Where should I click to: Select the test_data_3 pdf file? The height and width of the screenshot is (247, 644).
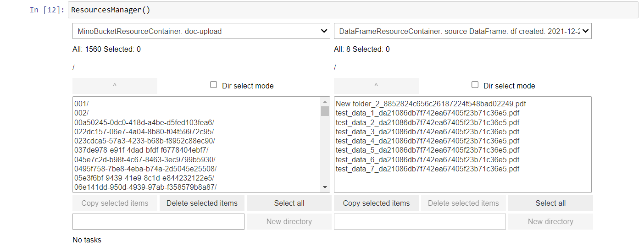tap(462, 132)
